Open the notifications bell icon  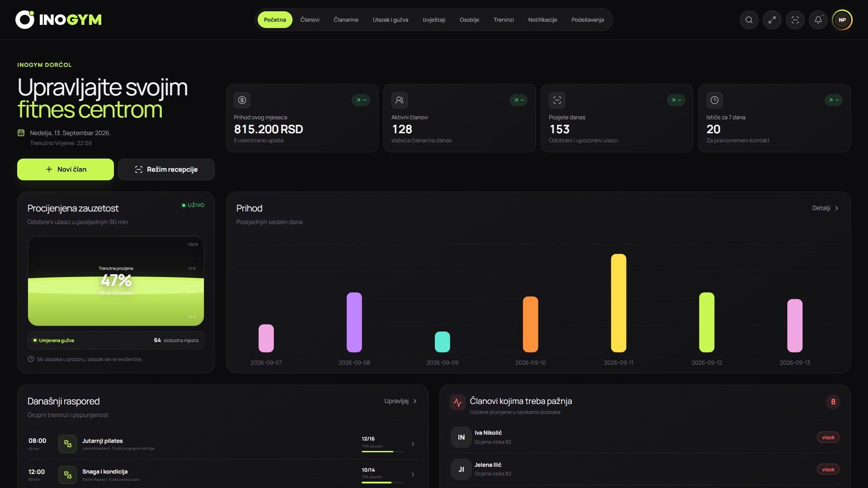click(x=818, y=20)
